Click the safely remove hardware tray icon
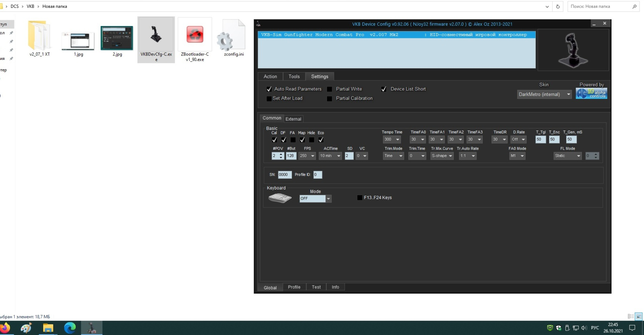Image resolution: width=644 pixels, height=335 pixels. click(567, 328)
